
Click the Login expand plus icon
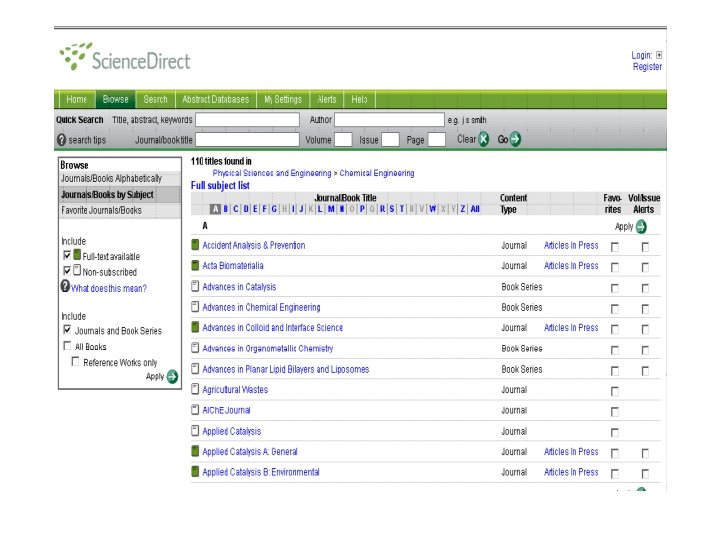pyautogui.click(x=659, y=55)
